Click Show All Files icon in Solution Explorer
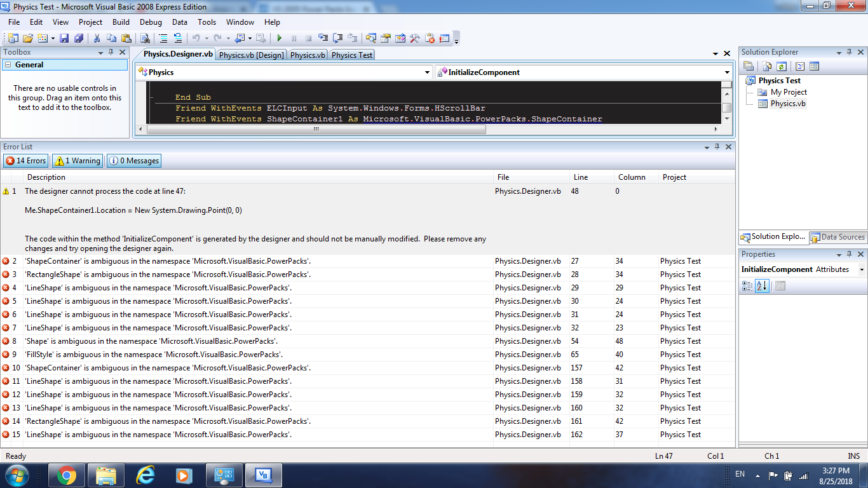The width and height of the screenshot is (868, 488). (767, 66)
